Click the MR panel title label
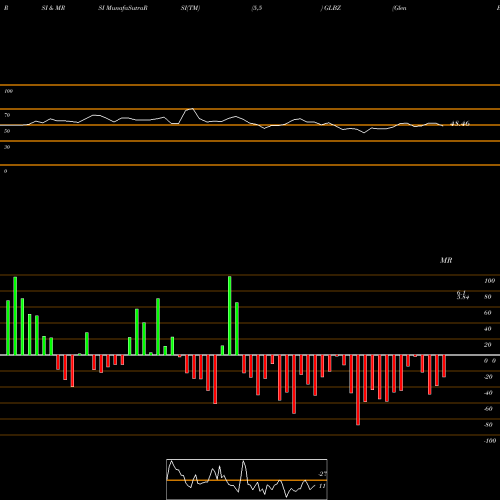Screen dimensions: 500x500 pyautogui.click(x=446, y=260)
